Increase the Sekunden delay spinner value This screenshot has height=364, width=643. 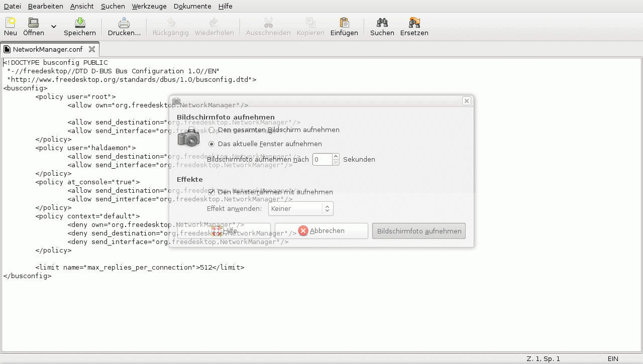click(336, 157)
